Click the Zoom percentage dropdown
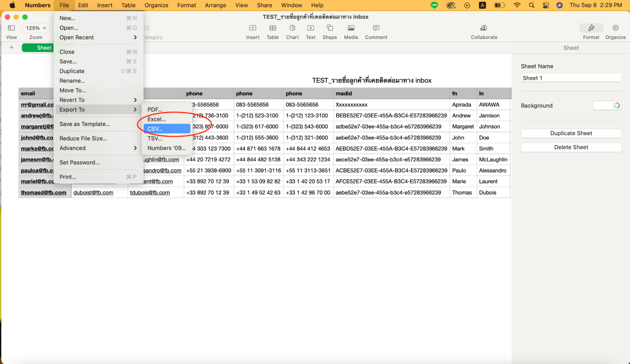The height and width of the screenshot is (364, 630). click(36, 28)
